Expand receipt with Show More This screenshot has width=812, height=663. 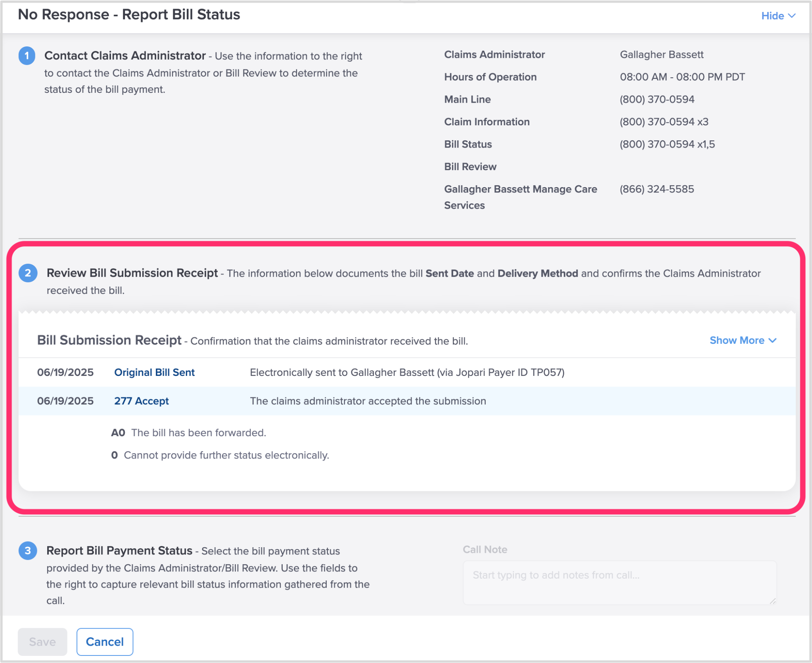[x=737, y=340]
